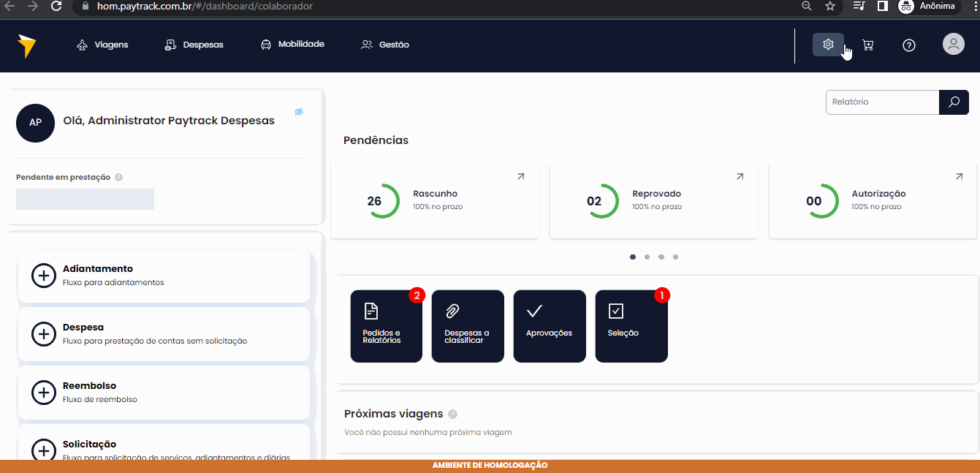980x473 pixels.
Task: Toggle the eye icon to hide pending values
Action: (299, 112)
